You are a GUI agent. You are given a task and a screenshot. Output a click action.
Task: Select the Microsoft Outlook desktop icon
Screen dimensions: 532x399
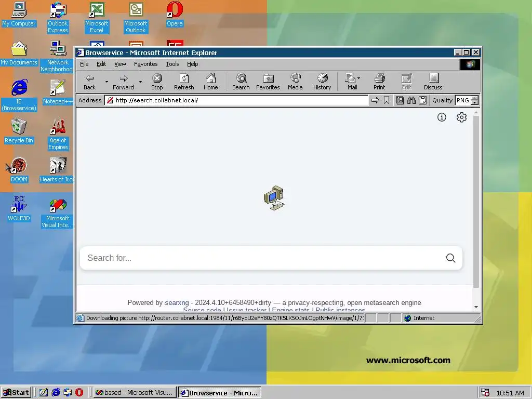pyautogui.click(x=136, y=18)
